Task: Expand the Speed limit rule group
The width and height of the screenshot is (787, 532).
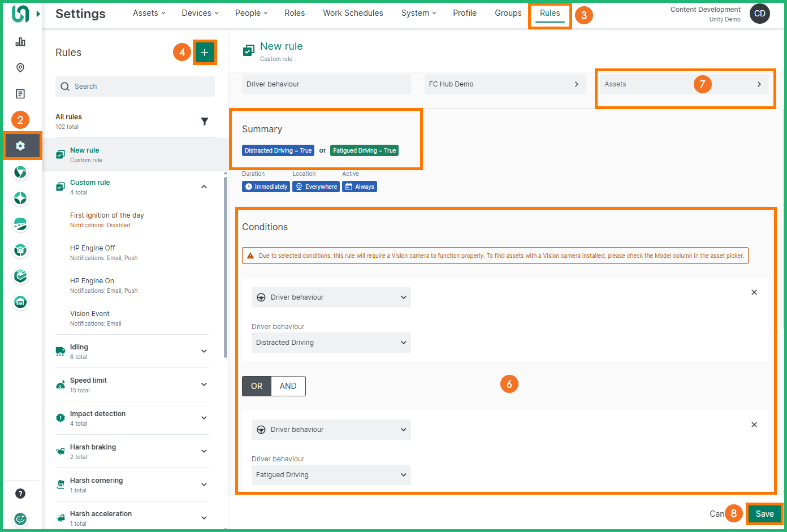Action: 204,384
